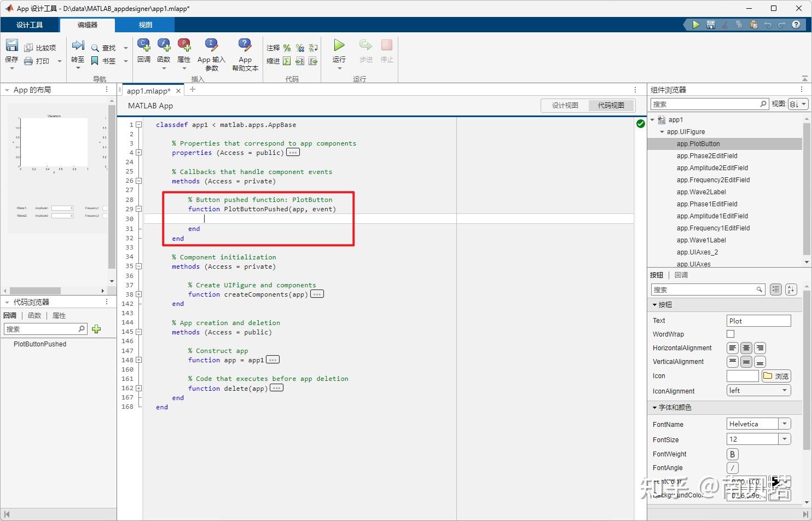The image size is (812, 521).
Task: Toggle italic via FontAngle button
Action: tap(732, 467)
